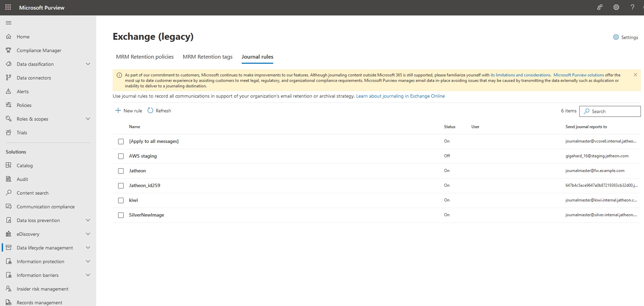Click gigahard_16@staging.jatheon.com recipient cell
This screenshot has width=644, height=306.
(x=597, y=156)
